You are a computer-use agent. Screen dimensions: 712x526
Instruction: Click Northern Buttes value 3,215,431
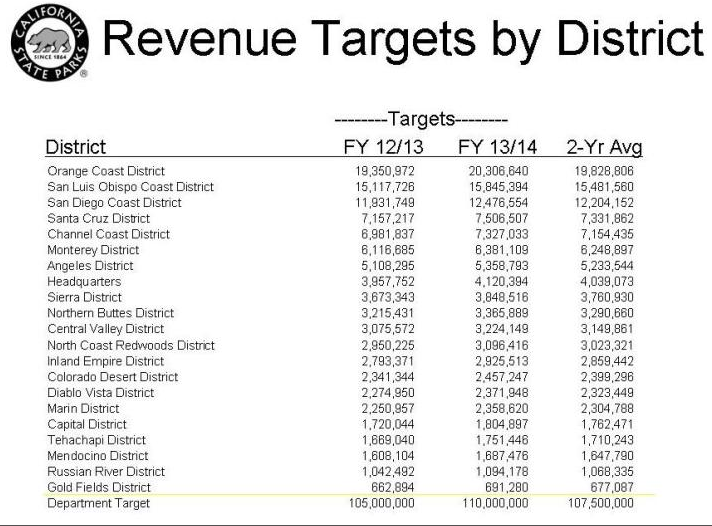[x=388, y=313]
